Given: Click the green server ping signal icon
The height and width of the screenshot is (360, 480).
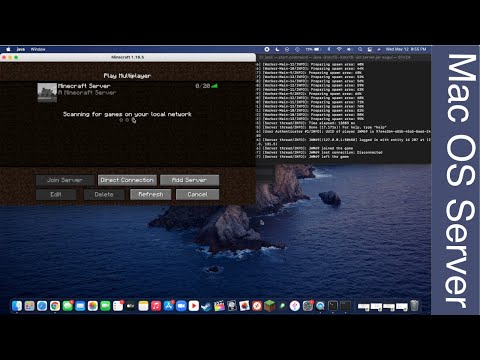Looking at the screenshot, I should [215, 86].
